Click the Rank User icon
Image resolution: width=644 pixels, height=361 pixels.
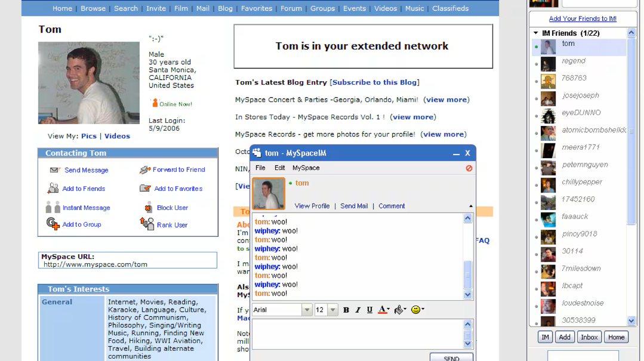pyautogui.click(x=147, y=224)
